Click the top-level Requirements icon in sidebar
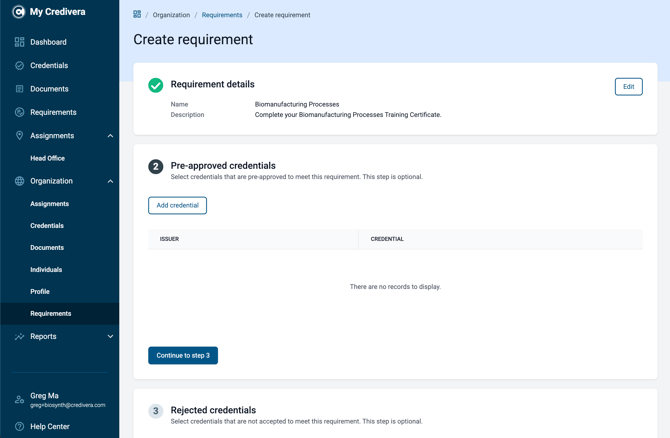Viewport: 670px width, 438px height. point(19,112)
